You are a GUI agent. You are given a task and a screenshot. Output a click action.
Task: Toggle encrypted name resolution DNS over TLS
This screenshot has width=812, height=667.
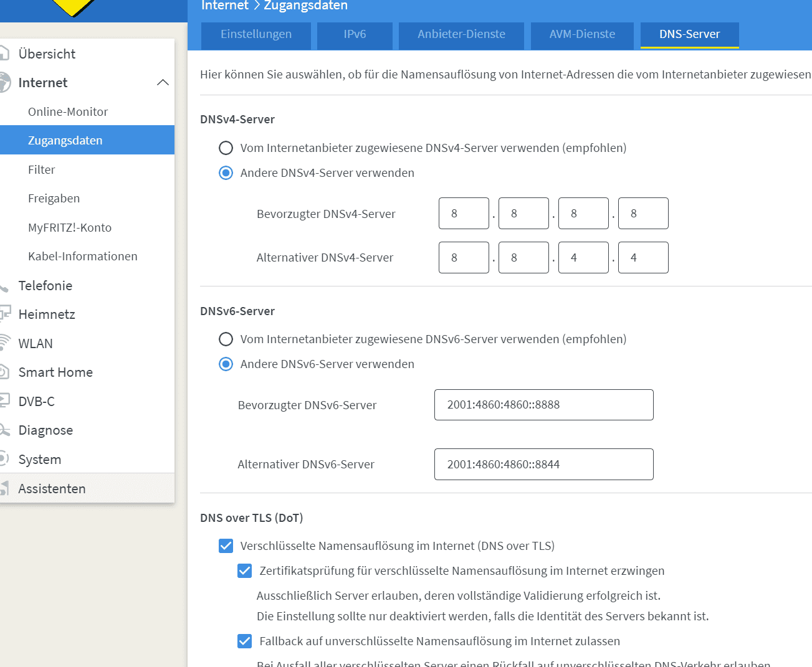tap(226, 546)
